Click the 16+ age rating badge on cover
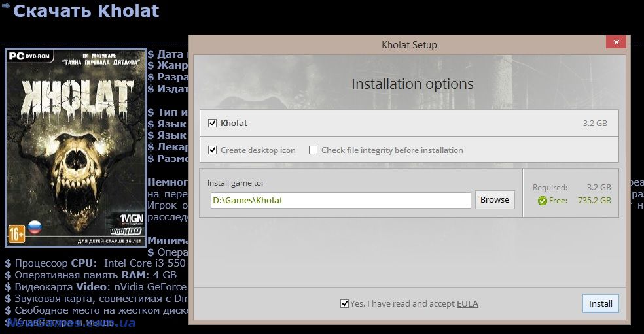This screenshot has width=644, height=334. (16, 234)
